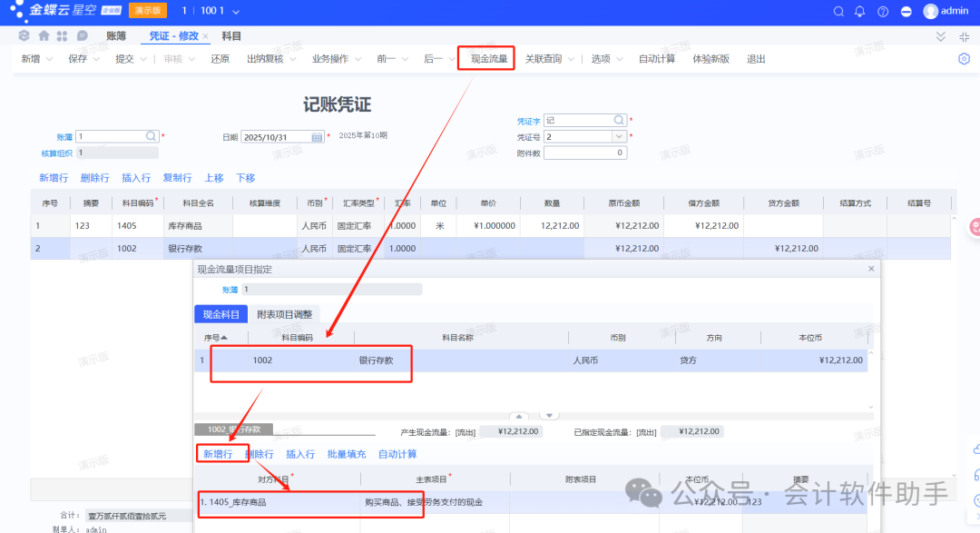Screen dimensions: 980x533
Task: Open the calendar picker for 日期 field
Action: click(x=318, y=137)
